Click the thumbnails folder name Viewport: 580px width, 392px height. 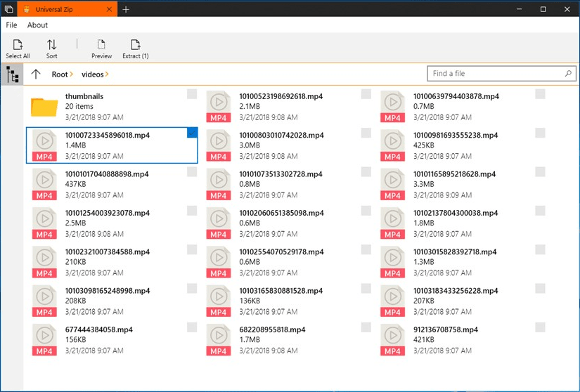tap(84, 96)
